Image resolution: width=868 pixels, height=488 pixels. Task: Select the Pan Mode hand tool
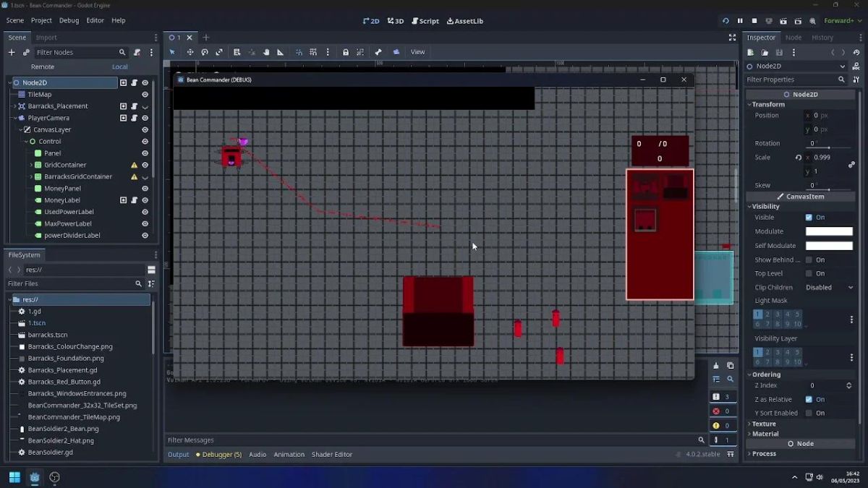point(266,52)
